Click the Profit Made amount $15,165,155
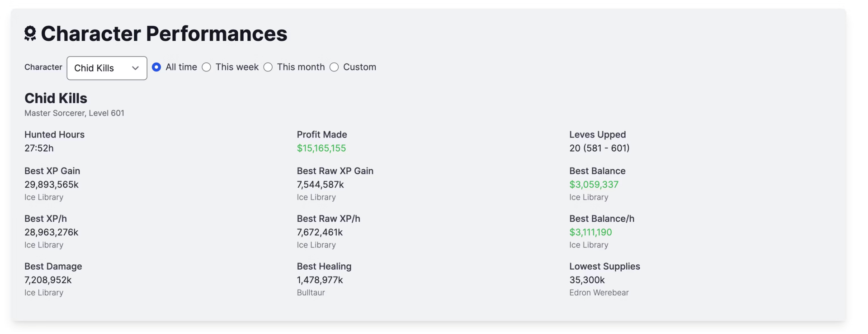The height and width of the screenshot is (334, 868). coord(321,148)
